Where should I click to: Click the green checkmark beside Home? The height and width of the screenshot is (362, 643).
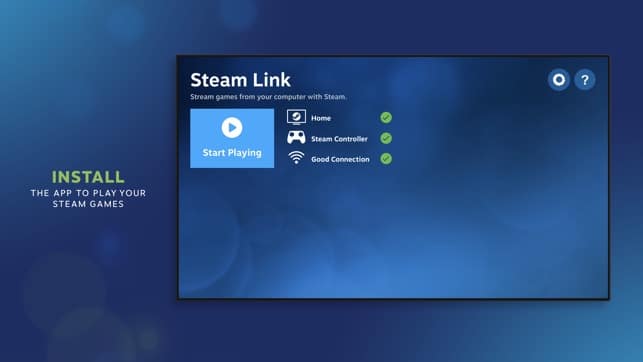tap(386, 118)
